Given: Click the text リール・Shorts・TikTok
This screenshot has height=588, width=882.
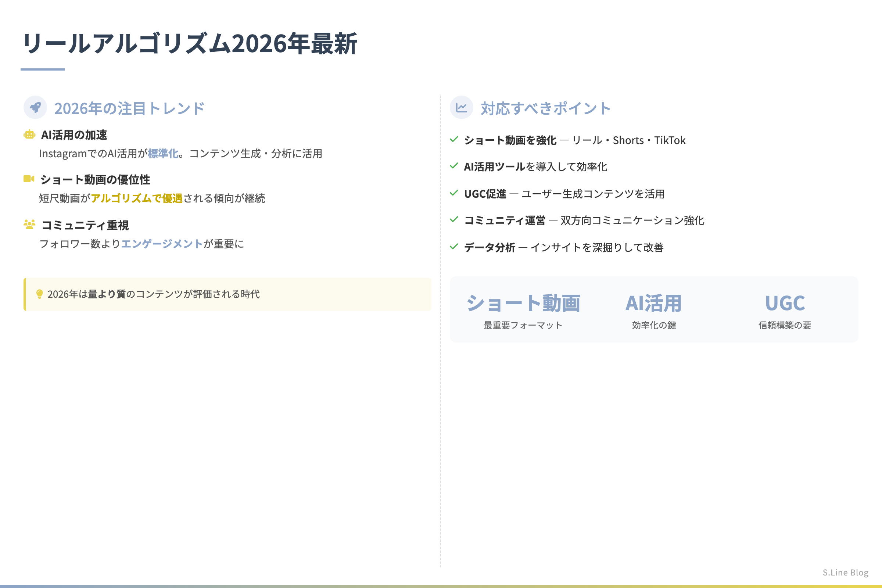Looking at the screenshot, I should coord(629,140).
